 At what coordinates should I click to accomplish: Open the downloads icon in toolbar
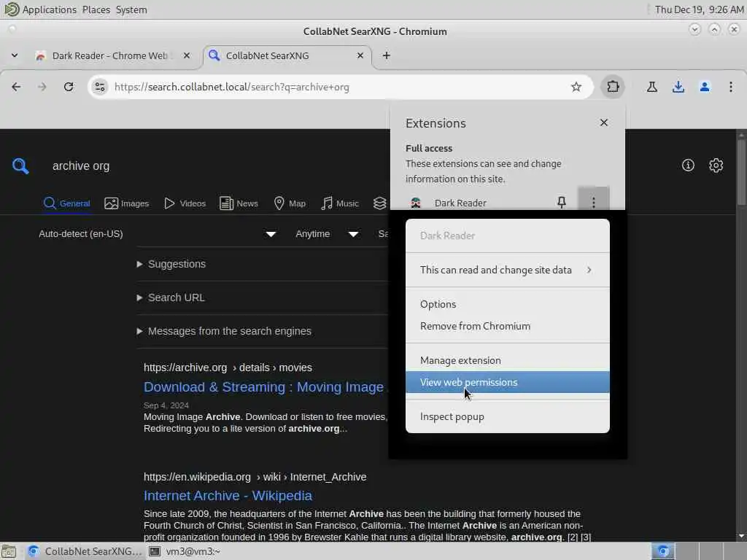pyautogui.click(x=678, y=87)
